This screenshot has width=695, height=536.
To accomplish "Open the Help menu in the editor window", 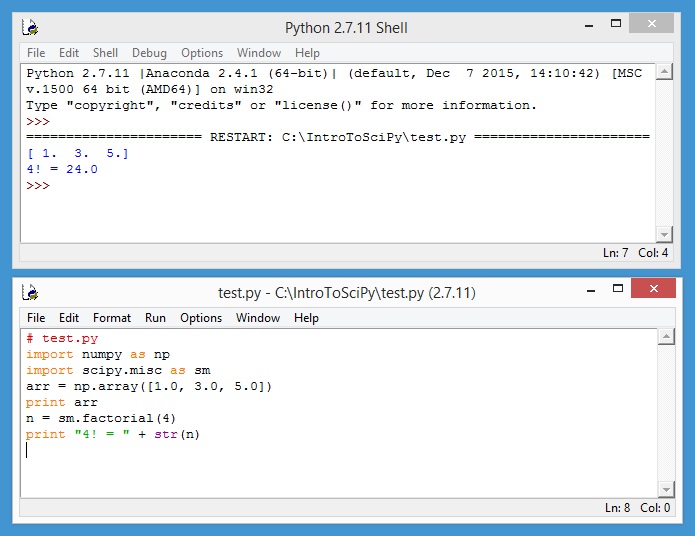I will (307, 318).
